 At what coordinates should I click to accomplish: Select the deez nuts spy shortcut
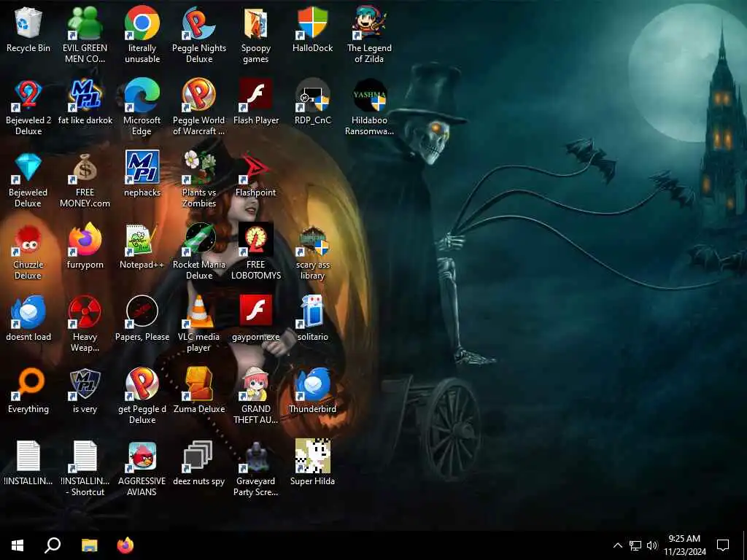tap(199, 464)
